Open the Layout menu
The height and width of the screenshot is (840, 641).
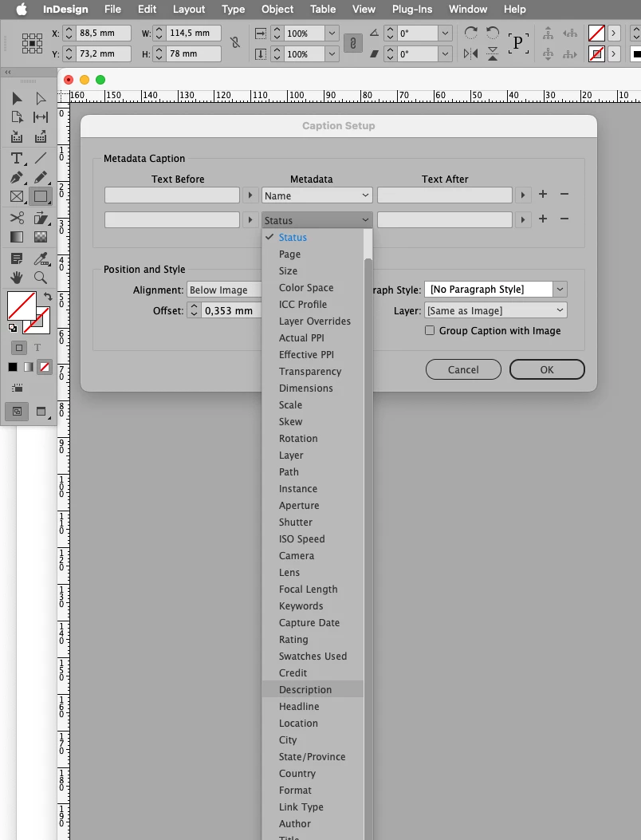point(188,9)
